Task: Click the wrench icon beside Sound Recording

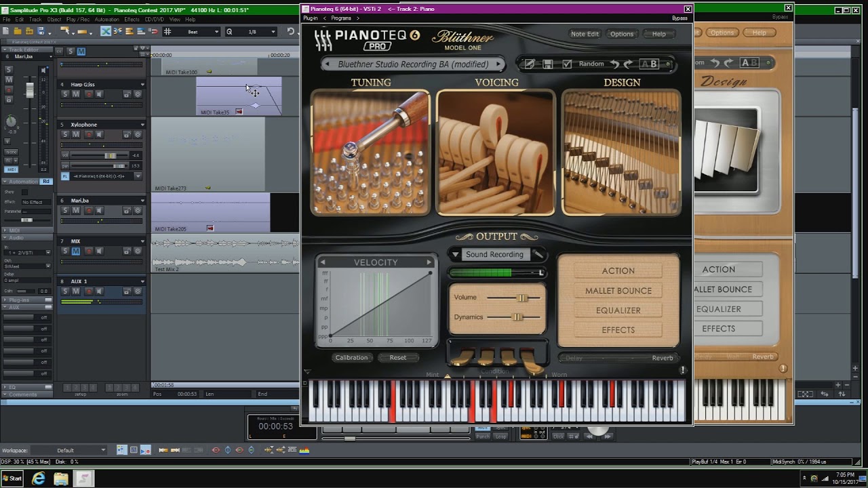Action: tap(538, 254)
